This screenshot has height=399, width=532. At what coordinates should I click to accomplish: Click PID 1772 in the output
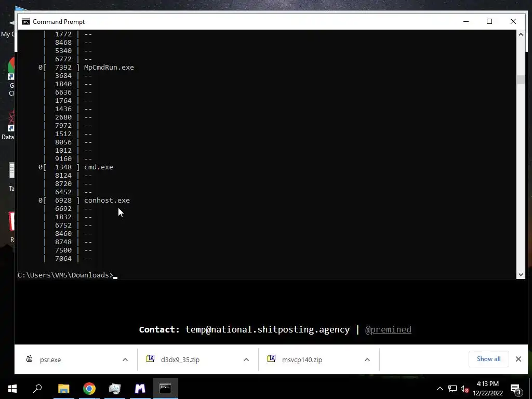click(63, 34)
